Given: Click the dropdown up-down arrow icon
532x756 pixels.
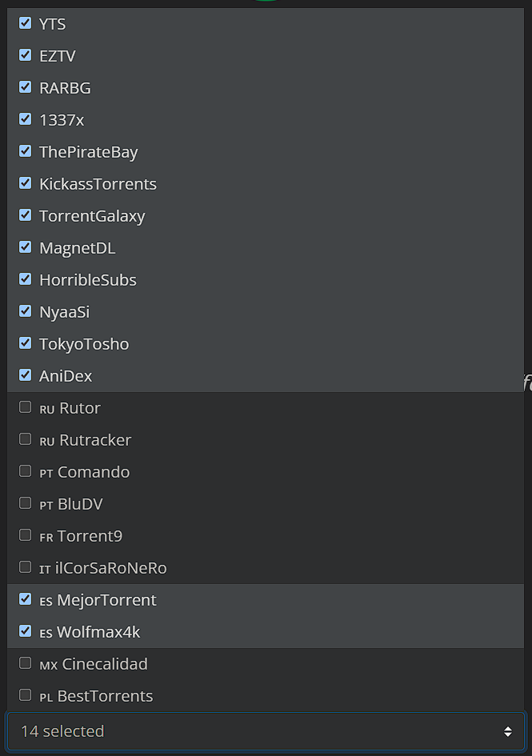Looking at the screenshot, I should [507, 731].
